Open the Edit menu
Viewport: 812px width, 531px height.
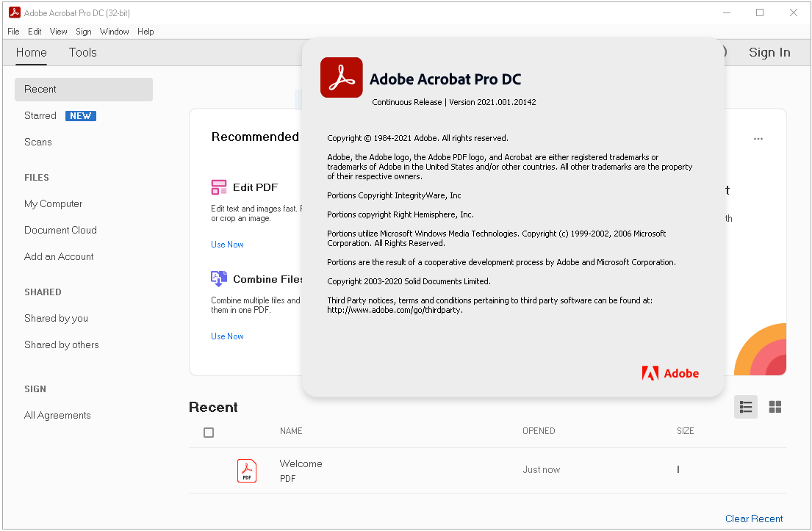pyautogui.click(x=35, y=32)
